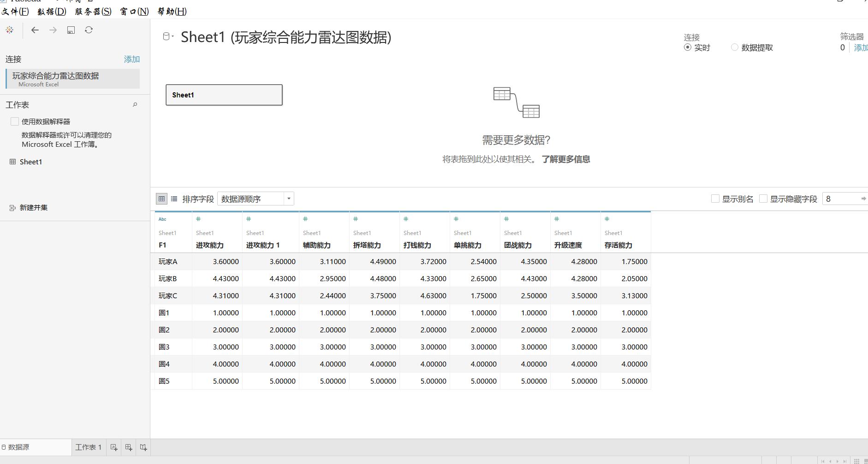Change the number type icon of 进攻能力 1
The width and height of the screenshot is (868, 464).
[249, 219]
